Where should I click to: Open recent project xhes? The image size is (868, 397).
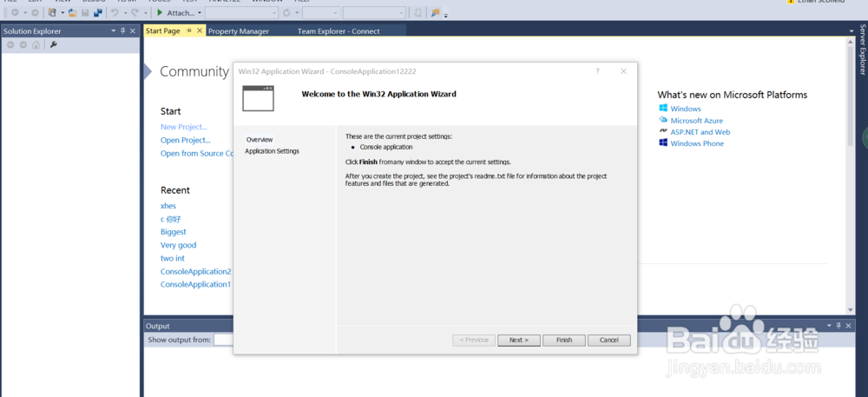tap(168, 205)
